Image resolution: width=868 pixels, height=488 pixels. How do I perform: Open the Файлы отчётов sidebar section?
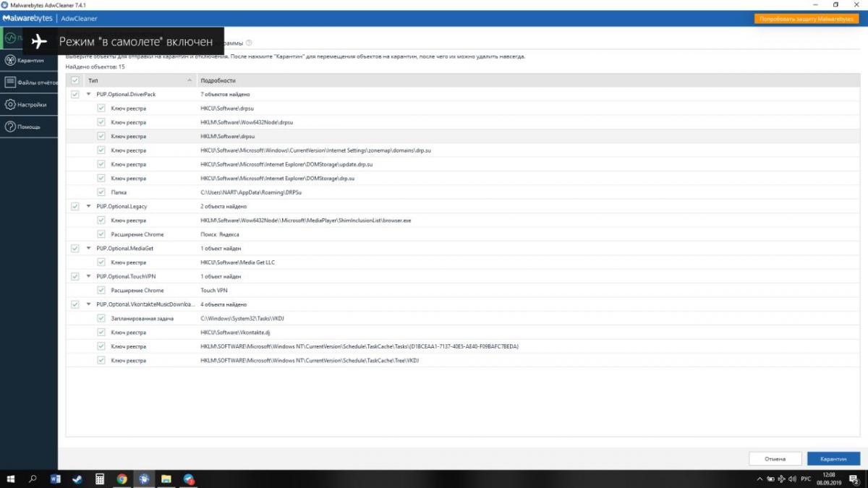(29, 82)
